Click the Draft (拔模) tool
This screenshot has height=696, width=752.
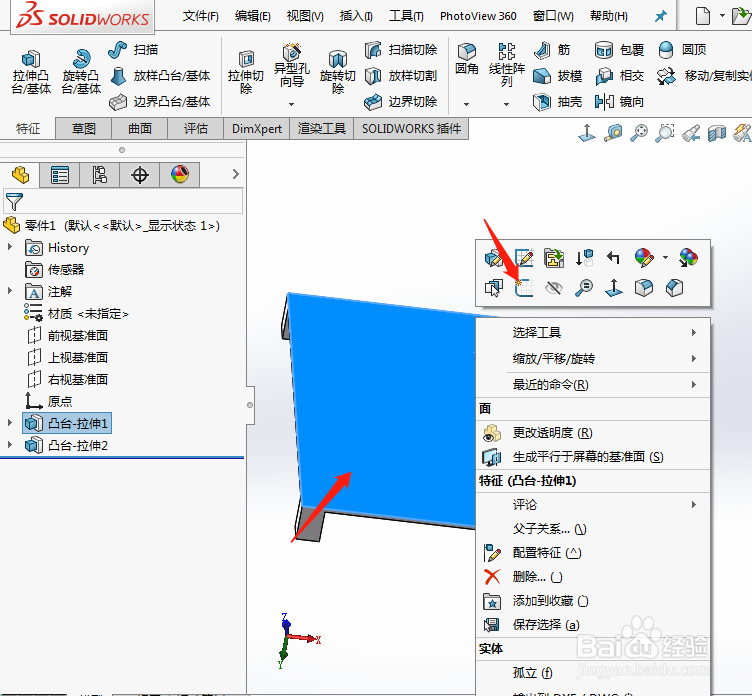(558, 76)
